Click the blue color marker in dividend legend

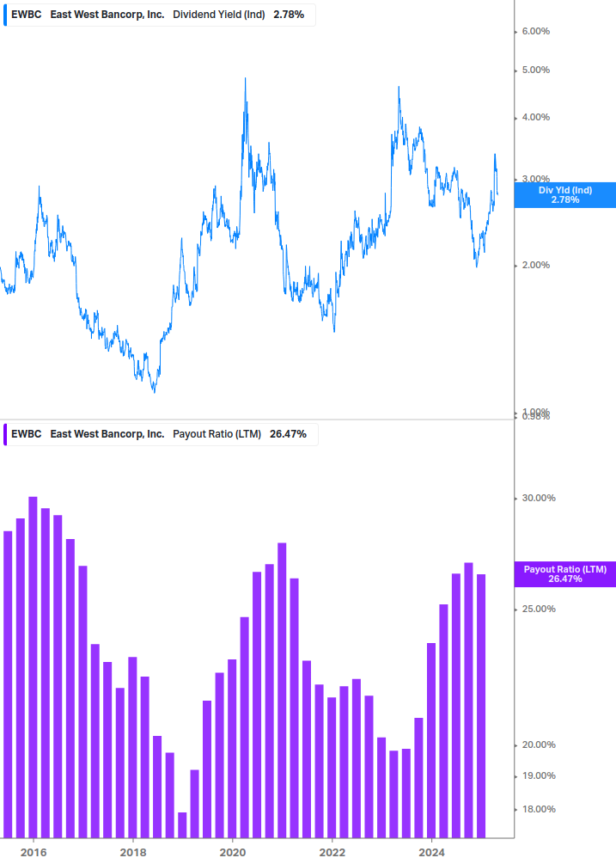tap(5, 15)
